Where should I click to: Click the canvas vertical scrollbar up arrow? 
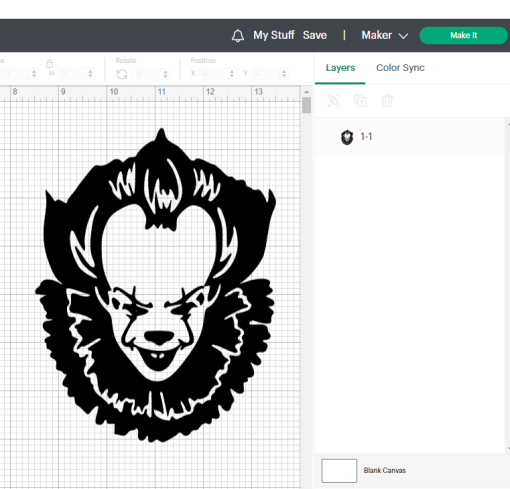click(x=306, y=92)
